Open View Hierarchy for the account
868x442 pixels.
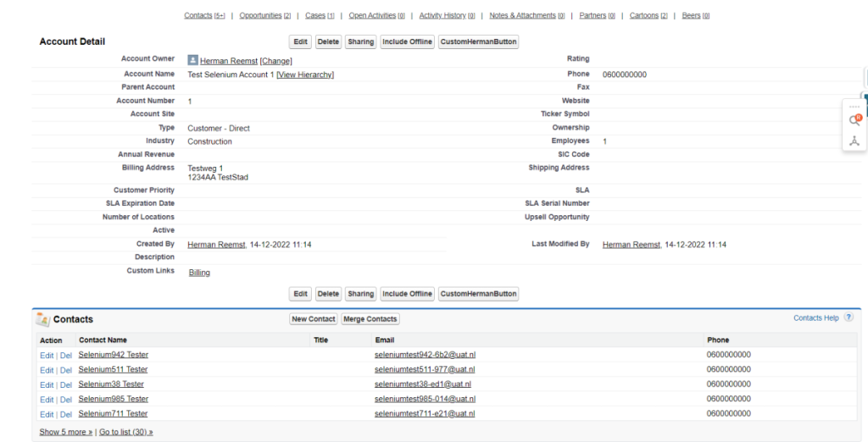305,75
